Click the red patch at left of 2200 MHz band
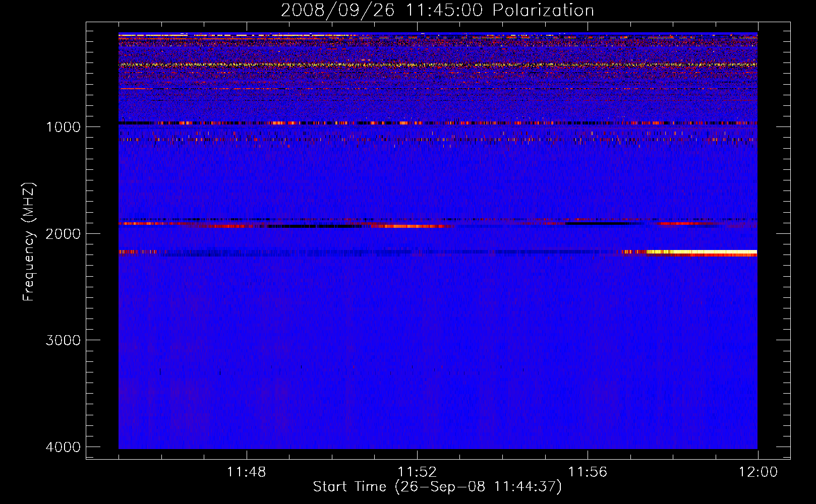This screenshot has height=504, width=816. point(135,251)
